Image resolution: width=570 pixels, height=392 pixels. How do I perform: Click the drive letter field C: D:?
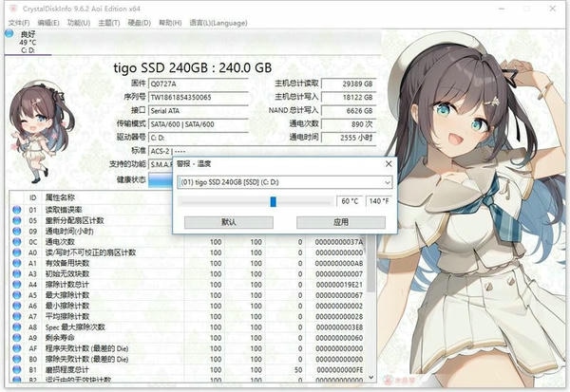pyautogui.click(x=199, y=138)
